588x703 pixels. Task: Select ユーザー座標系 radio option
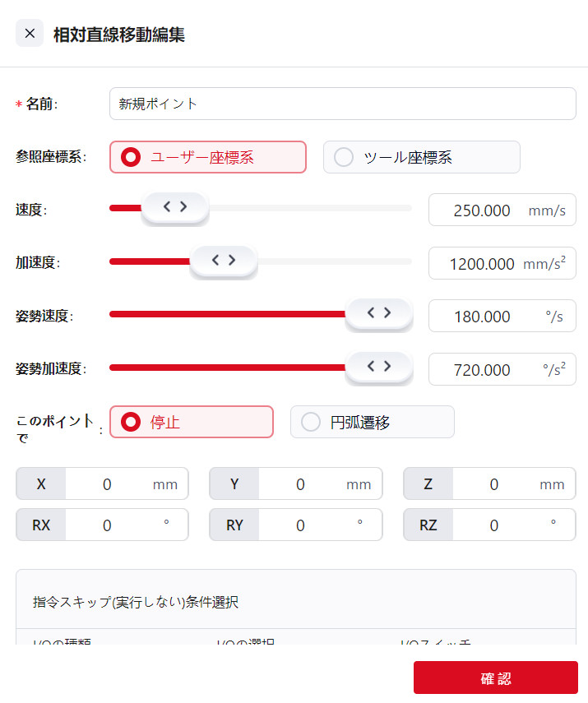(x=208, y=157)
